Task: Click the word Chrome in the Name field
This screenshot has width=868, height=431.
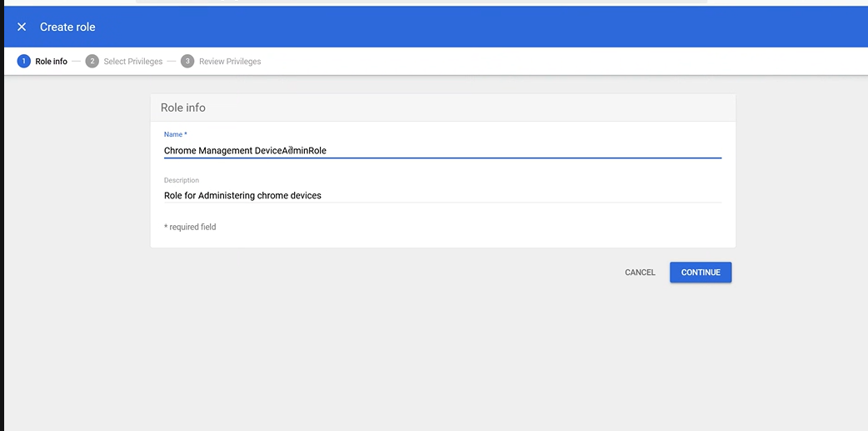Action: coord(179,151)
